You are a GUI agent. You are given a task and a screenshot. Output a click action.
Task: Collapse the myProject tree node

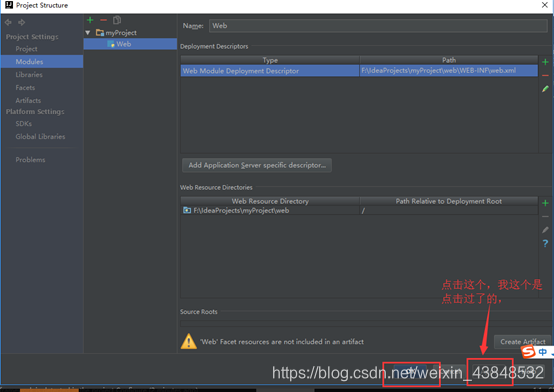(88, 33)
